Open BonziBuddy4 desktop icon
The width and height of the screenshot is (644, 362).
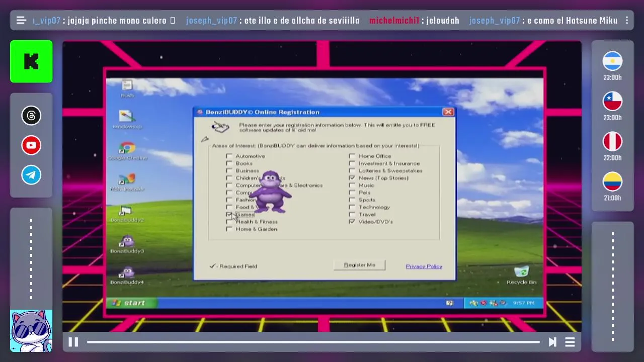(x=127, y=276)
